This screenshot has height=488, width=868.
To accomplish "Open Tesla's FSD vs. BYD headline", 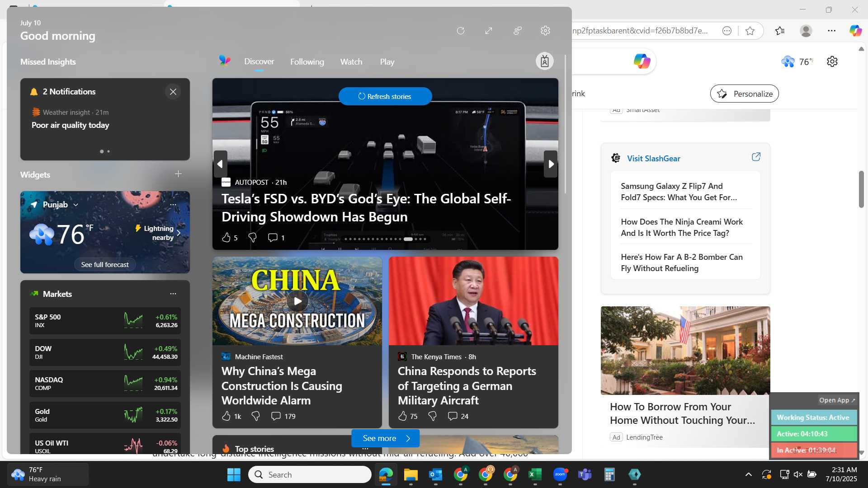I will [366, 208].
